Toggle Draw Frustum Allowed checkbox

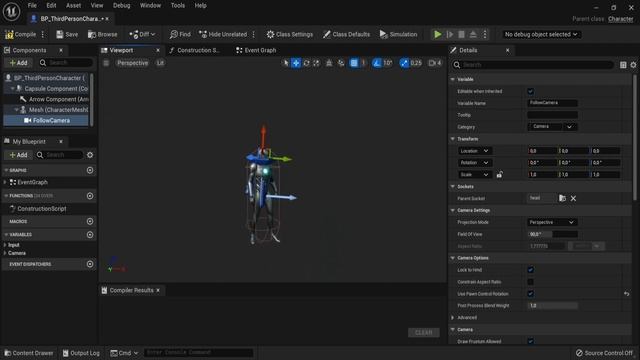531,341
